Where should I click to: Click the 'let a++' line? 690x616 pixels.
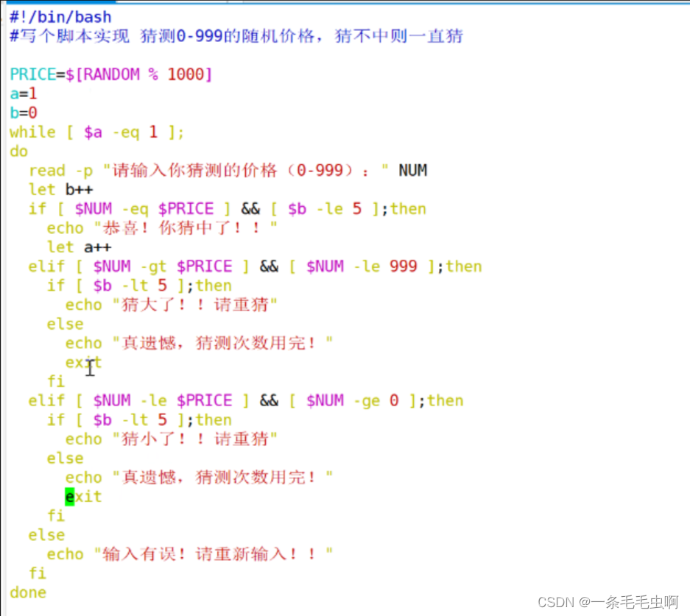[80, 247]
